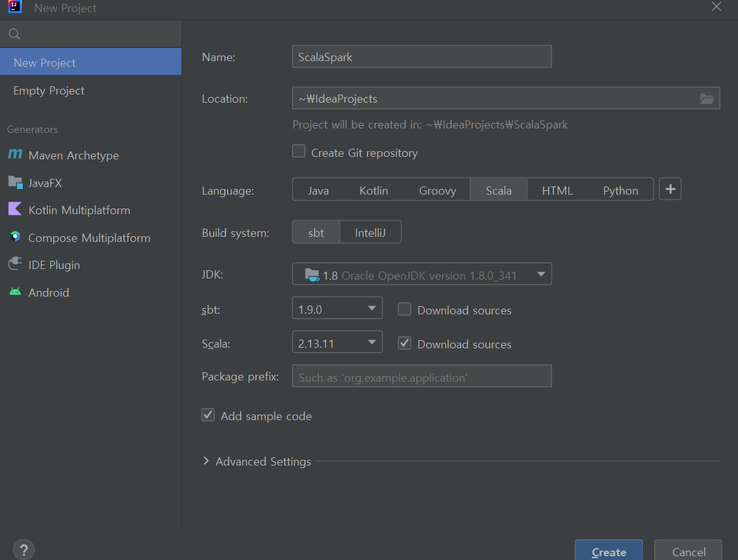Choose Groovy language option

click(x=438, y=190)
